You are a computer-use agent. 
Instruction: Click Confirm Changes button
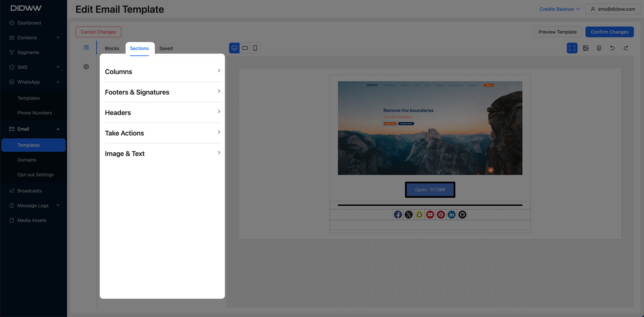[609, 32]
